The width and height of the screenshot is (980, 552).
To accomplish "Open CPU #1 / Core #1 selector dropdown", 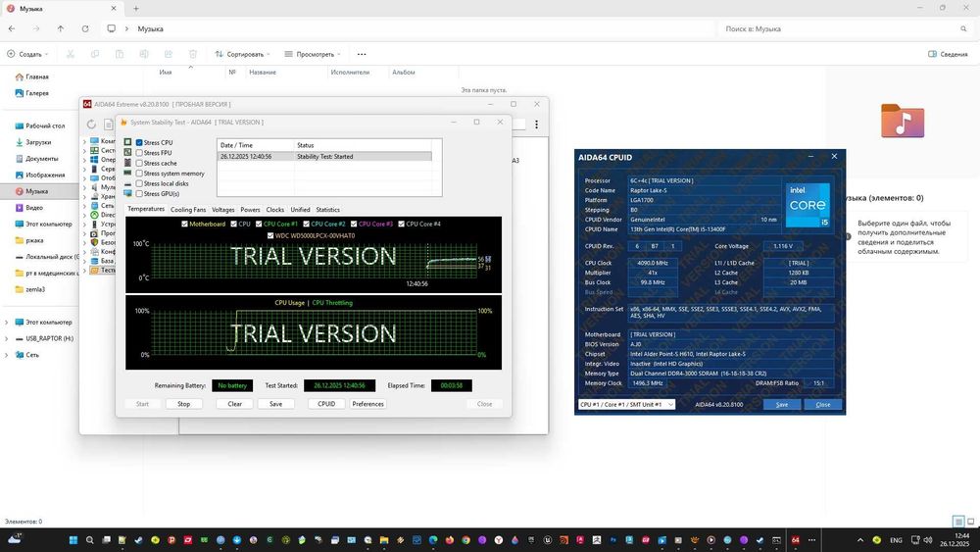I will pos(626,405).
